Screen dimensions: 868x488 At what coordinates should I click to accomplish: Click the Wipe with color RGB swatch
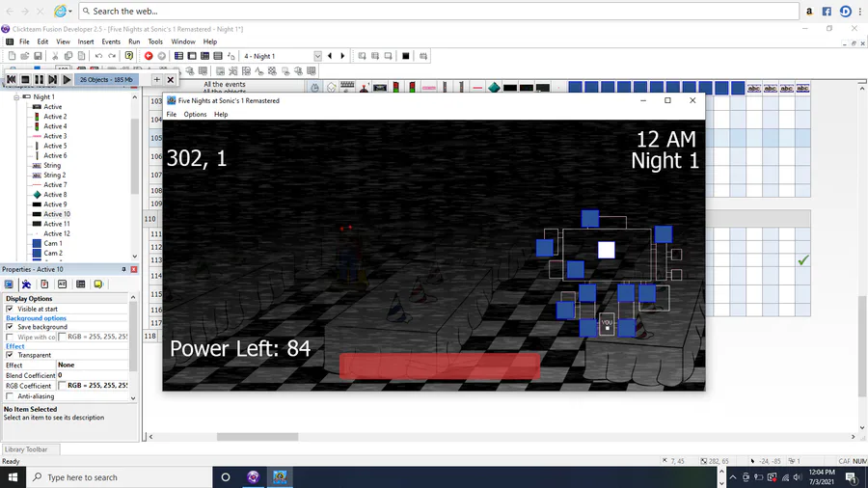pyautogui.click(x=62, y=337)
